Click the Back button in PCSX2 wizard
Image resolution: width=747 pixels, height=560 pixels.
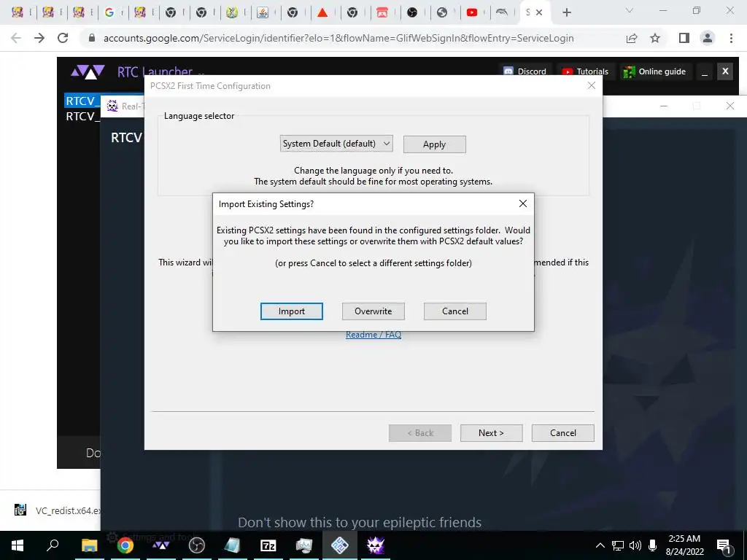[420, 433]
